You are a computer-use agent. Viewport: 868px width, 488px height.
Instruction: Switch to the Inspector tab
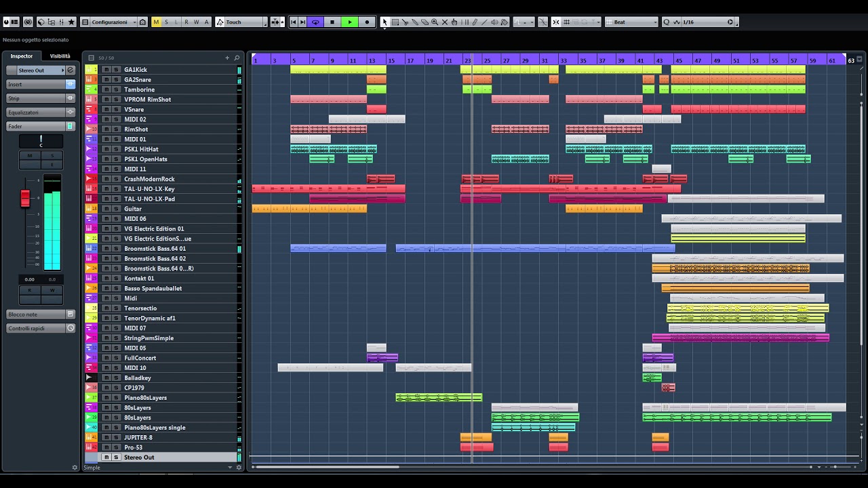point(22,56)
